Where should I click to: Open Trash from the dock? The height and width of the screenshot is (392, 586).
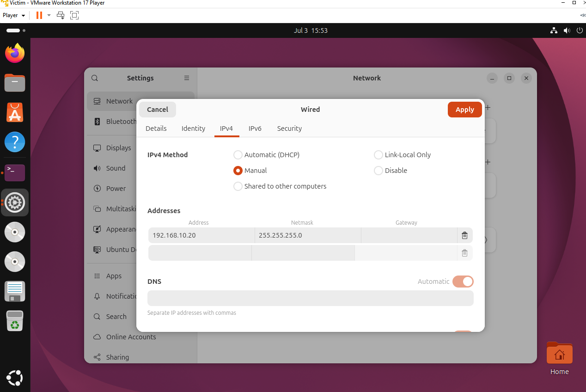pos(15,321)
